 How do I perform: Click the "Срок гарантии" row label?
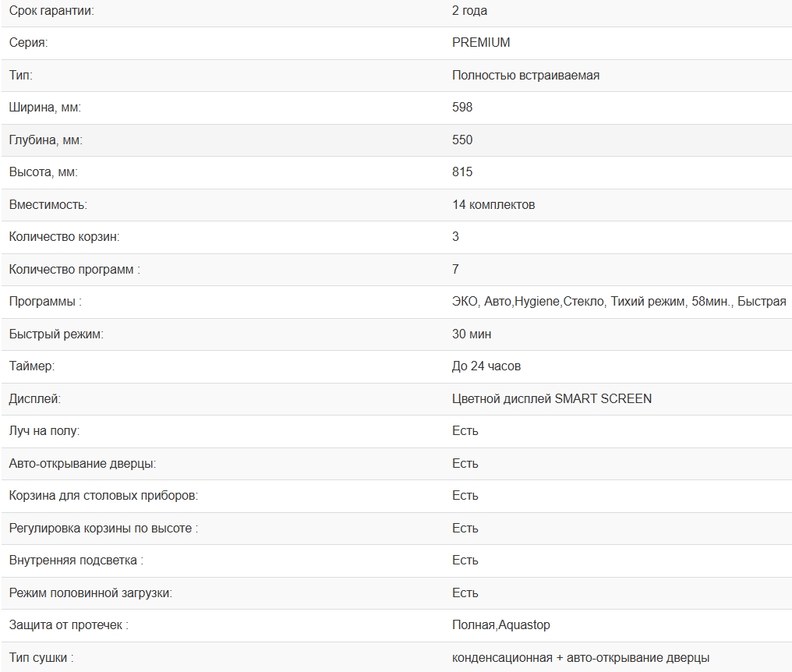51,11
